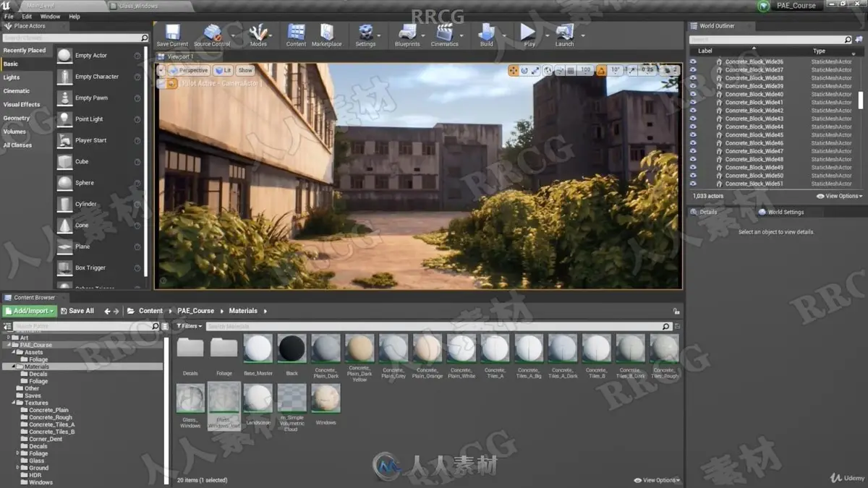Open the Blueprints toolbar icon

(407, 32)
